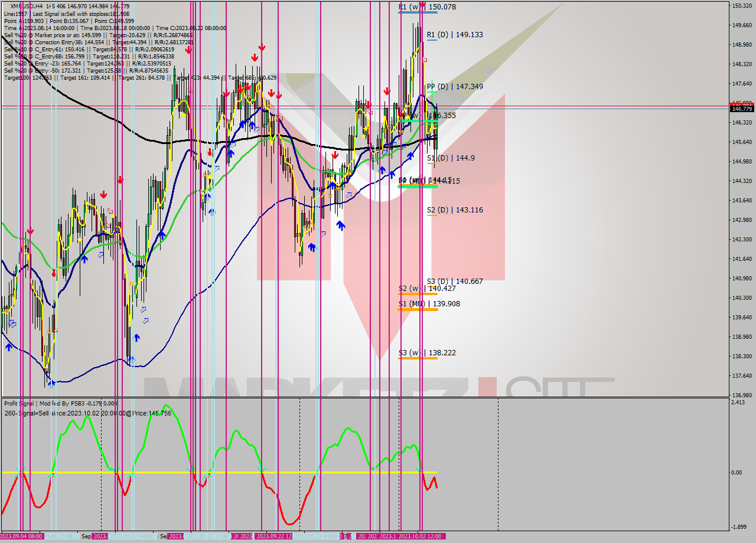Click the 2.413 indicator scale value
756x543 pixels.
pyautogui.click(x=738, y=403)
